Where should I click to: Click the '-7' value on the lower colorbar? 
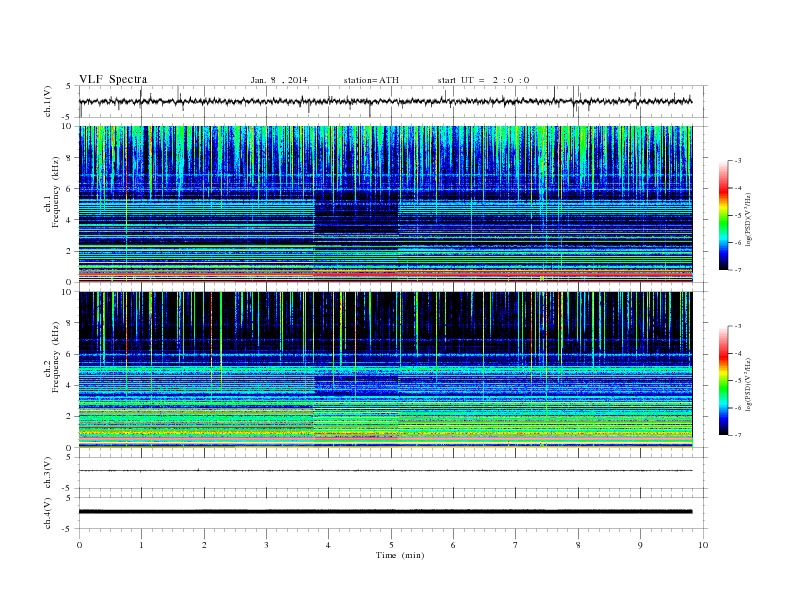tap(737, 435)
